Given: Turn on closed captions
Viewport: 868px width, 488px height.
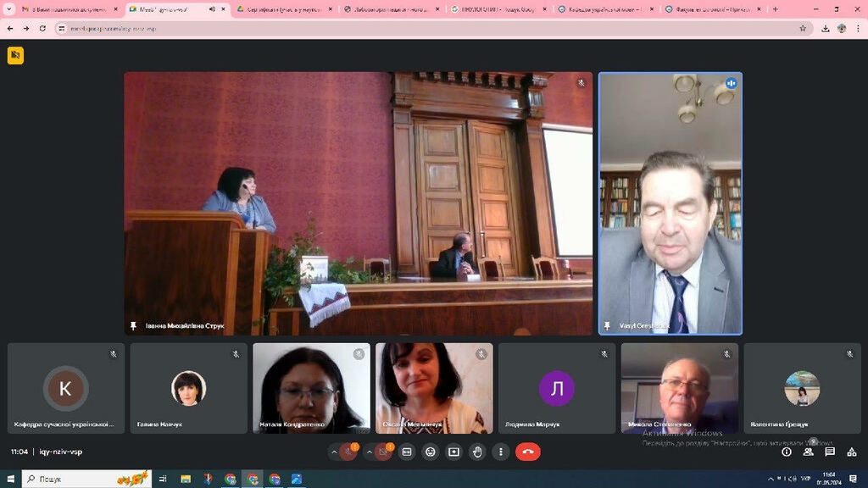Looking at the screenshot, I should [407, 452].
